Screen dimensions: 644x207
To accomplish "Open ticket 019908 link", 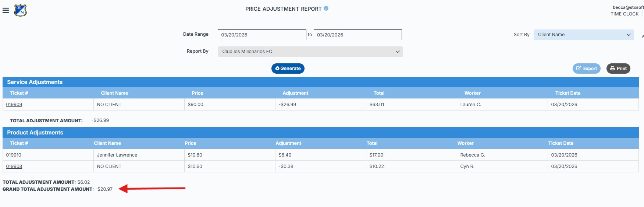I will click(x=14, y=166).
